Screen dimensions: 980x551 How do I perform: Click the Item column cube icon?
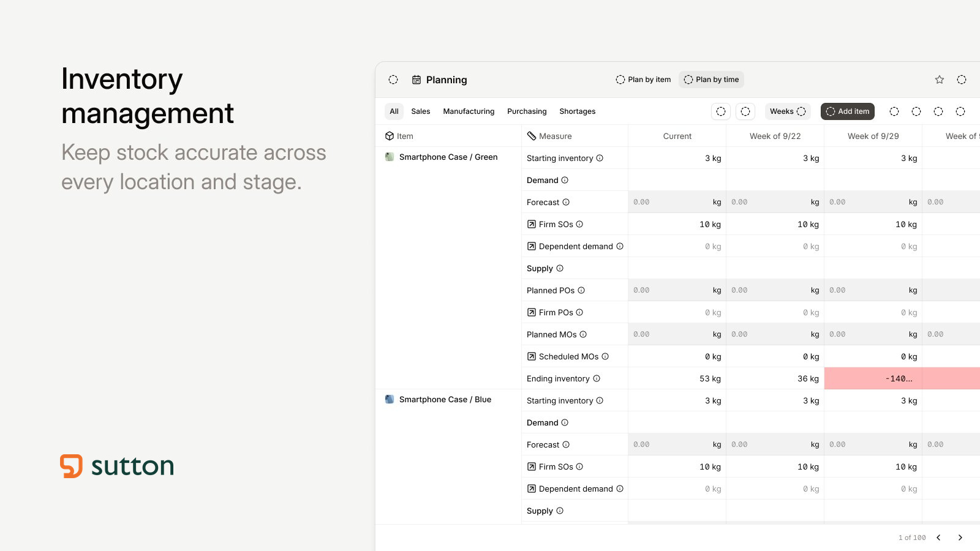coord(390,136)
